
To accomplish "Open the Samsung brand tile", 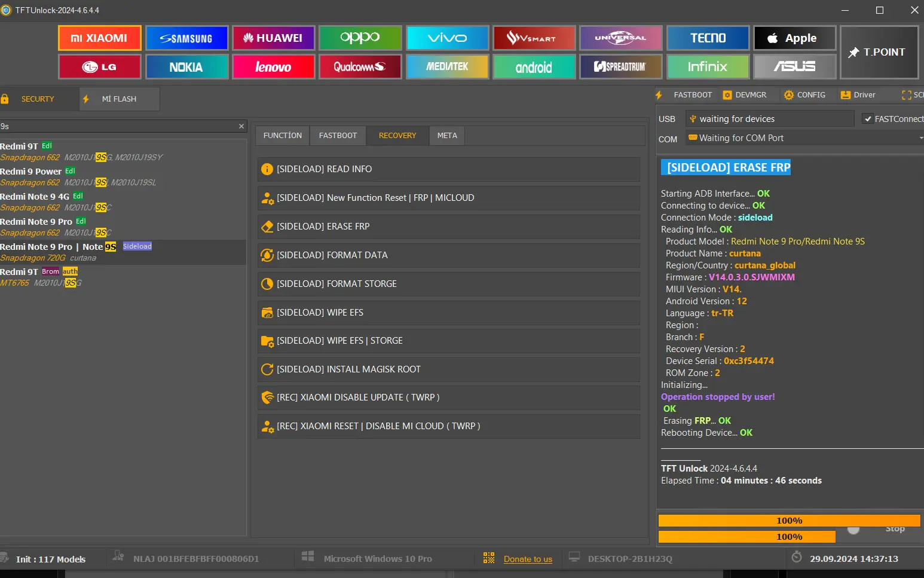I will 187,38.
